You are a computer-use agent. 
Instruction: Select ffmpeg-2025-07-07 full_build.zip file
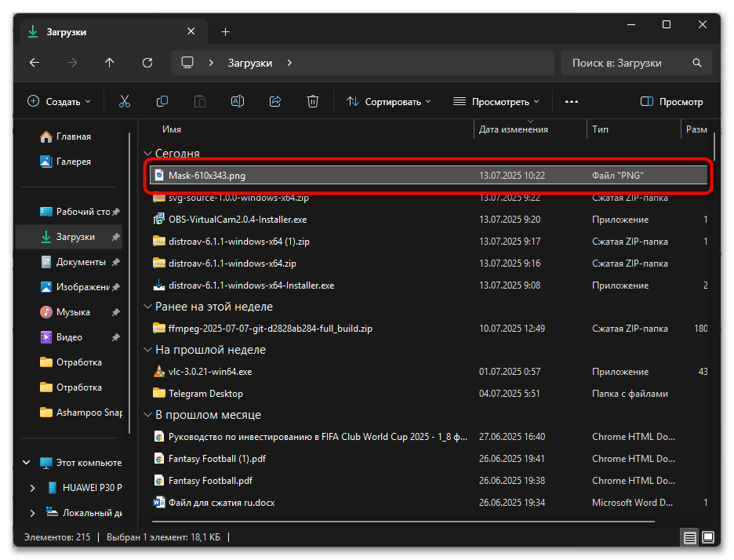click(428, 328)
